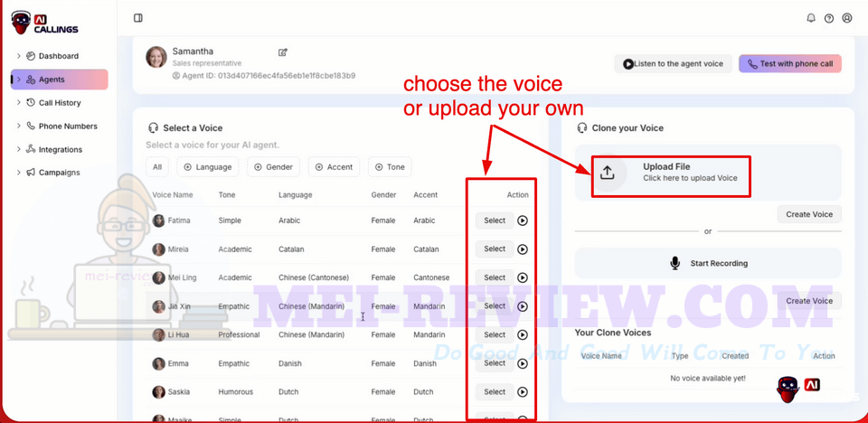Screen dimensions: 868x423
Task: Click Upload File area
Action: 708,173
